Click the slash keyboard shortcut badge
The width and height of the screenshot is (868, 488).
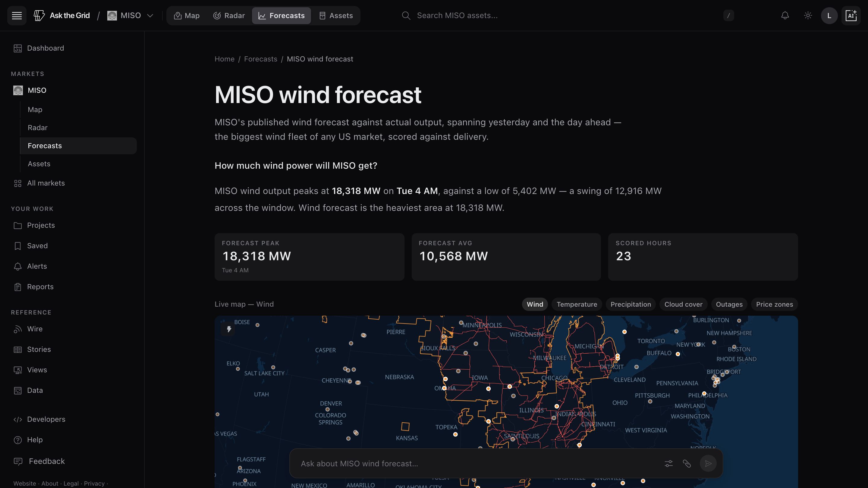tap(728, 15)
